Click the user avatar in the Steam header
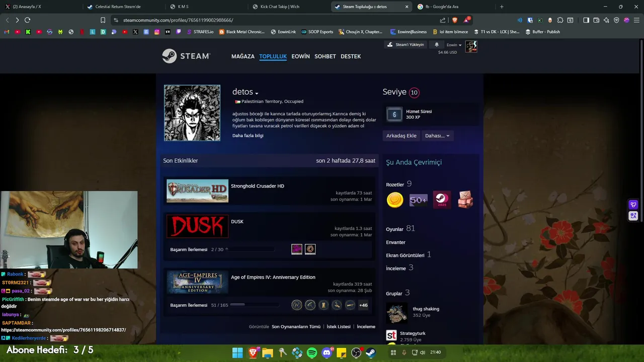Viewport: 644px width, 362px height. tap(471, 47)
